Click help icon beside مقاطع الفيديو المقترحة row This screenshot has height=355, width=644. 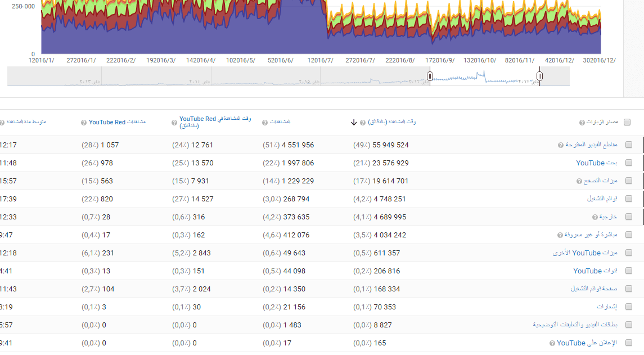[560, 145]
